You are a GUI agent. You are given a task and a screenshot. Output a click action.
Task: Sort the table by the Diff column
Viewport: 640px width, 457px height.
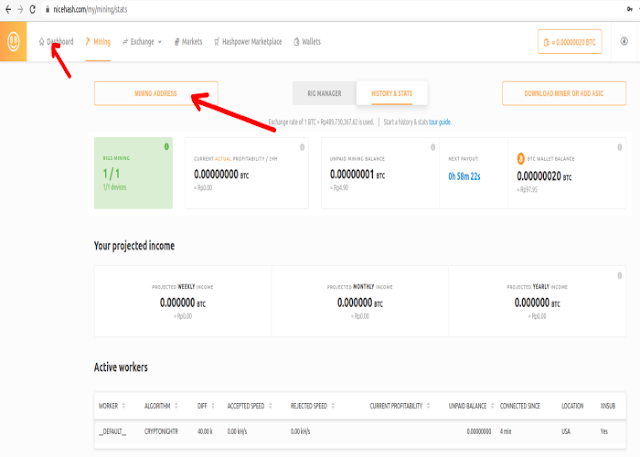pos(206,406)
